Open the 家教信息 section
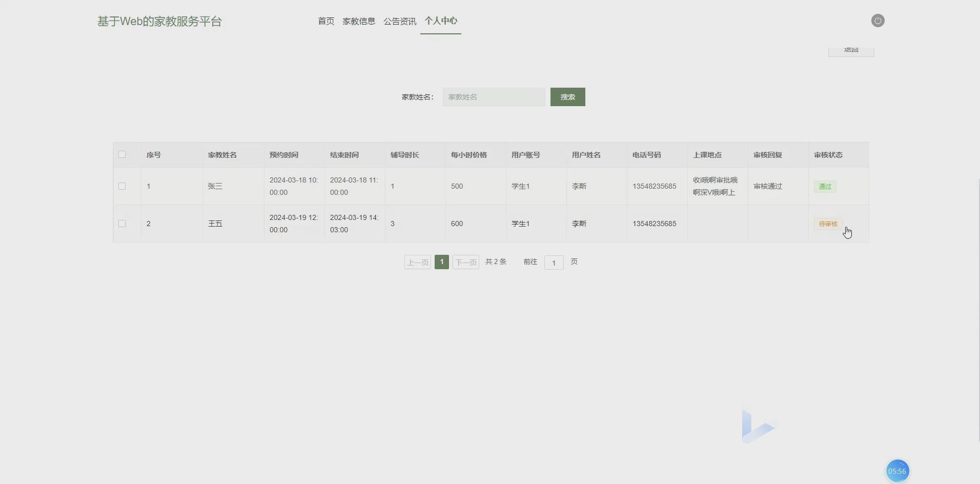 click(358, 21)
